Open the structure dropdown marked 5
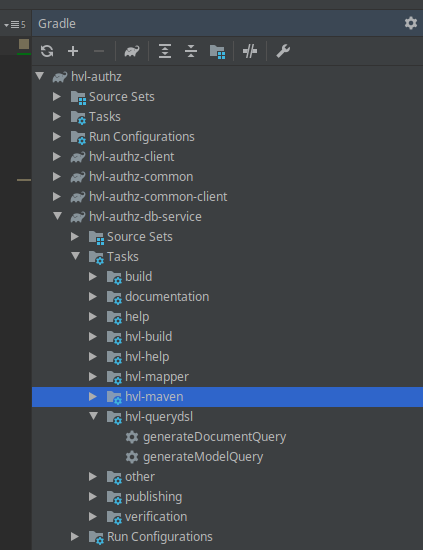423x550 pixels. [15, 25]
